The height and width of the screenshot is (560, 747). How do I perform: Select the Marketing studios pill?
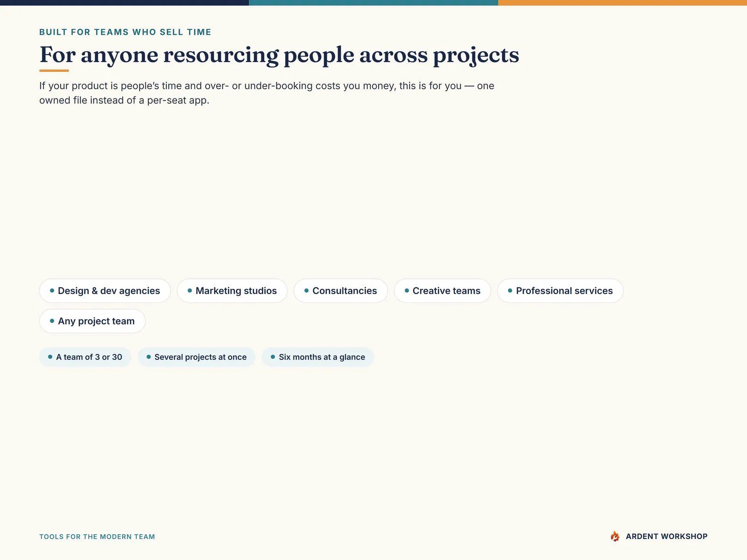(x=232, y=291)
